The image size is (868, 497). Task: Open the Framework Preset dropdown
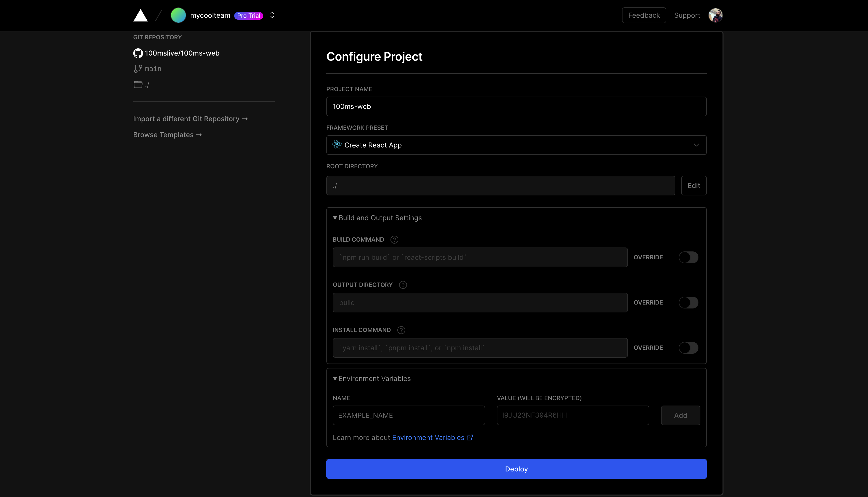(516, 145)
